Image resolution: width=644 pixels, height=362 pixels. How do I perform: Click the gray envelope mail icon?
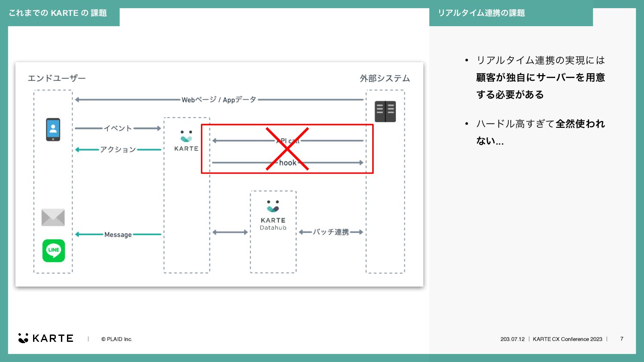tap(53, 217)
